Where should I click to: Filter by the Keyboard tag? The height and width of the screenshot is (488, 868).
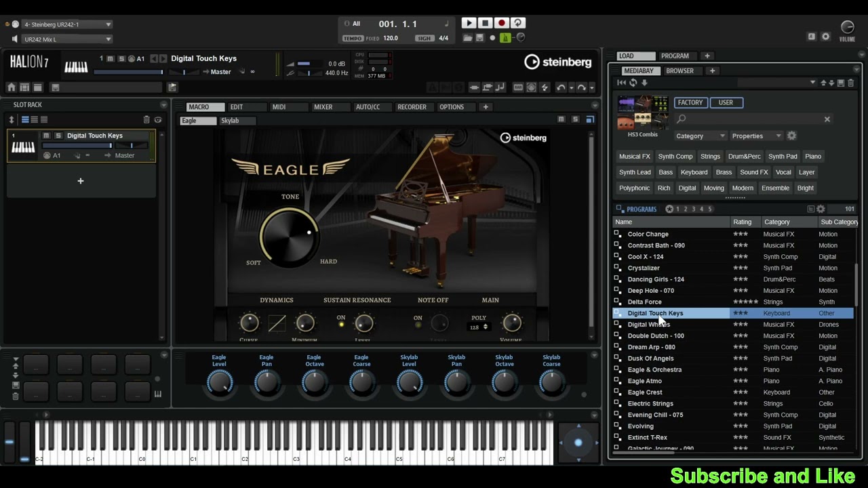pos(694,172)
